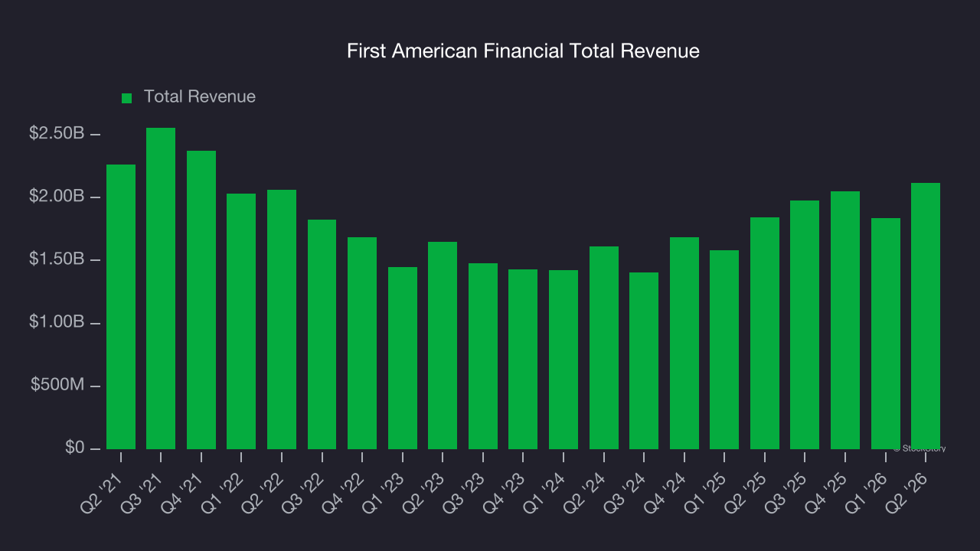Select the Q2 '21 revenue bar
The height and width of the screenshot is (551, 980).
(x=121, y=307)
